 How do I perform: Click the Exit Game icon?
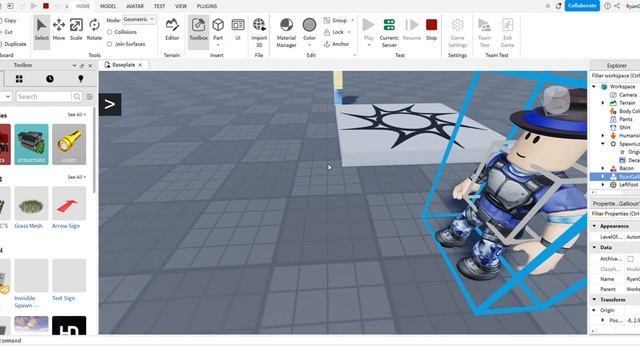coord(507,25)
